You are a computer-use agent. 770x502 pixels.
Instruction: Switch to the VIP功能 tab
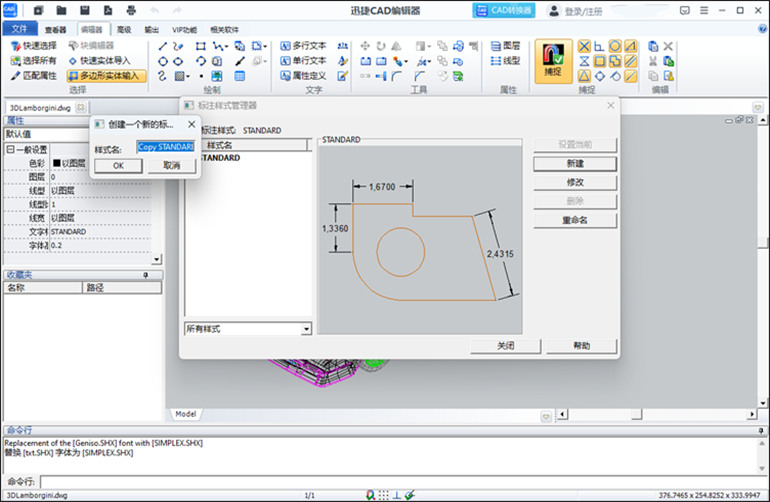pos(185,29)
